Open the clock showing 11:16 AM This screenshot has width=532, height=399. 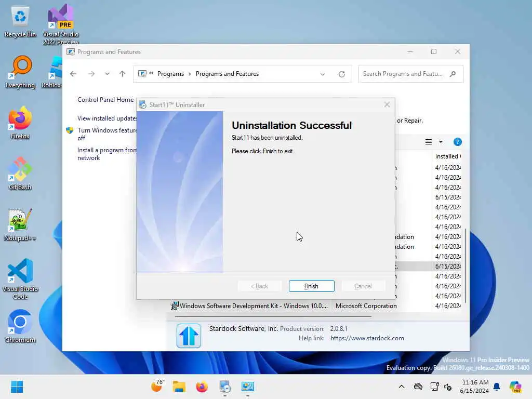point(474,387)
